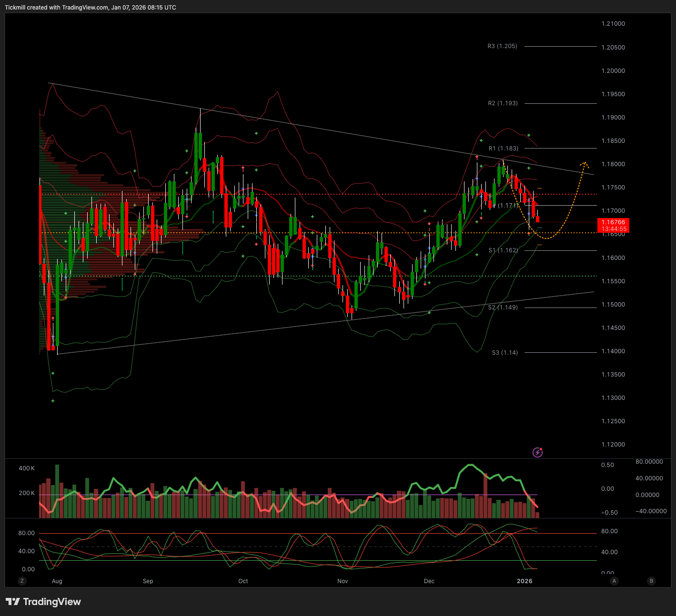Click the B button at bottom right

651,581
